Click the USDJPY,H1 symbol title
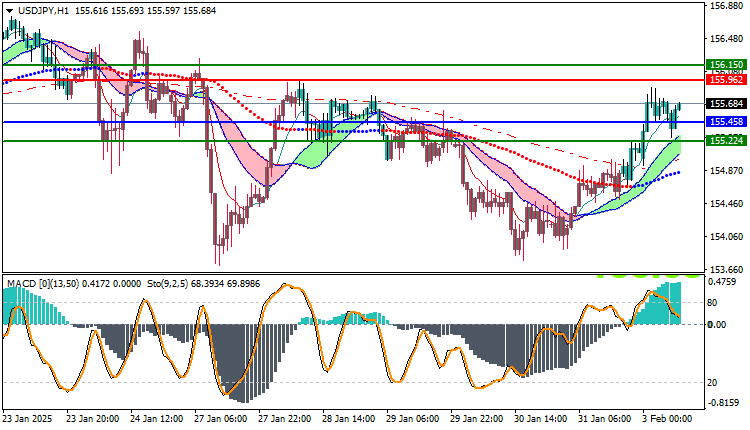Viewport: 750px width, 430px height. (43, 11)
